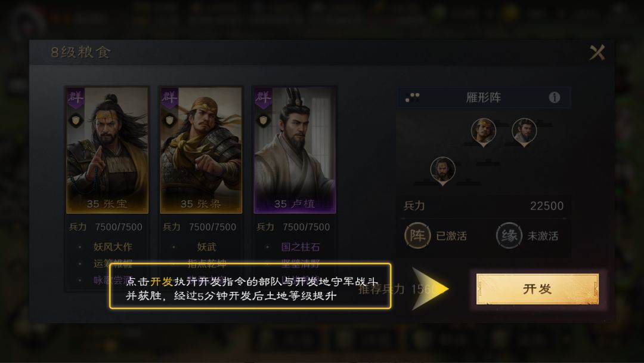
Task: Select the 张宝 general card
Action: [107, 150]
